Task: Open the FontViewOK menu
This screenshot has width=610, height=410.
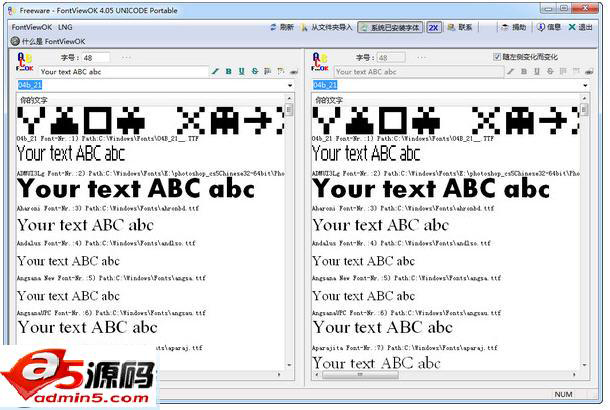Action: coord(32,27)
